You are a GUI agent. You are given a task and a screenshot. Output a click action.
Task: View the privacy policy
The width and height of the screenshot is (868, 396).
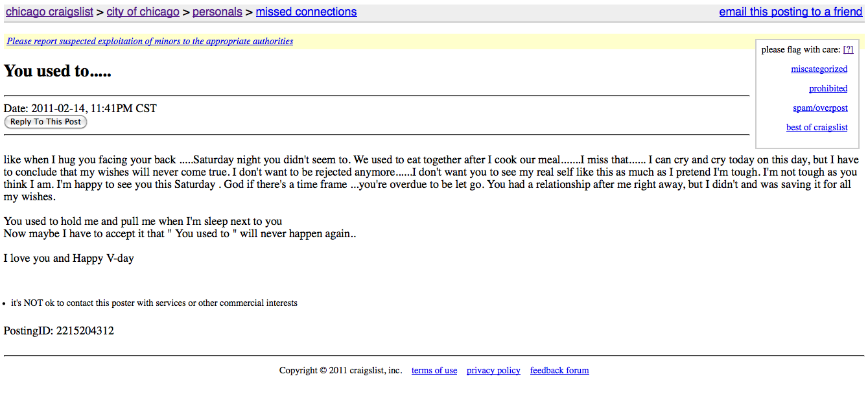click(493, 370)
